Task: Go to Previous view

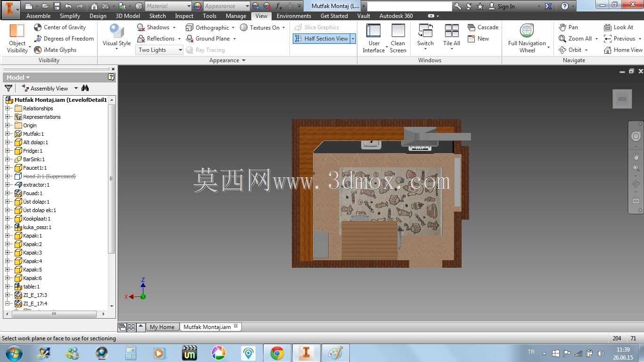Action: (619, 39)
